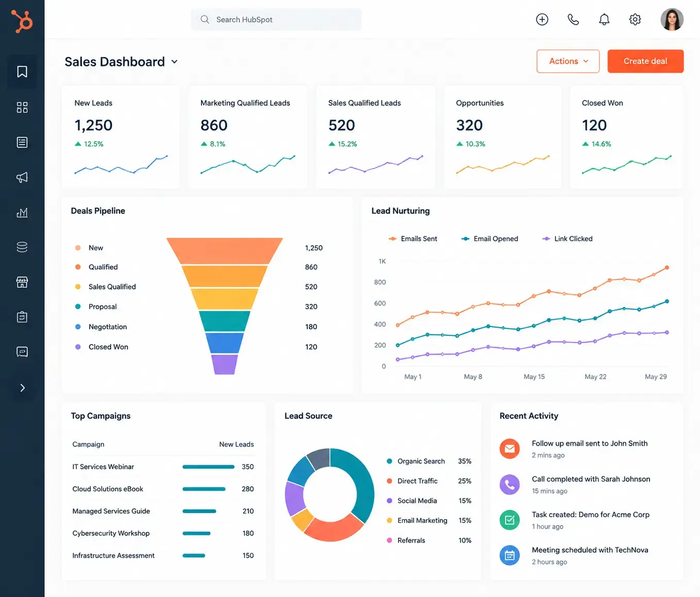Open the notifications bell icon

click(x=604, y=20)
